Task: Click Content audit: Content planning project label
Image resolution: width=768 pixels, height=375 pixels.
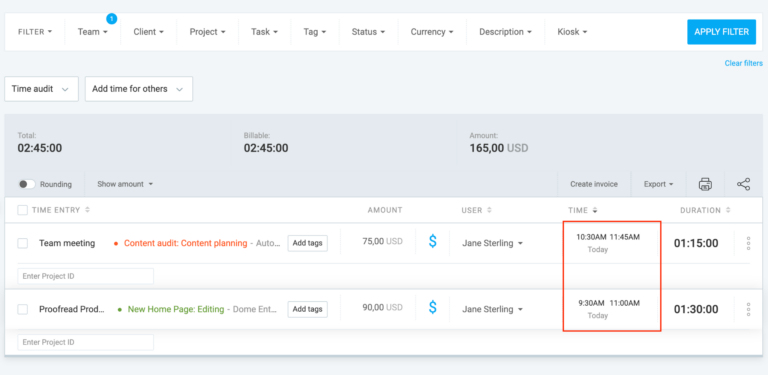Action: tap(186, 243)
